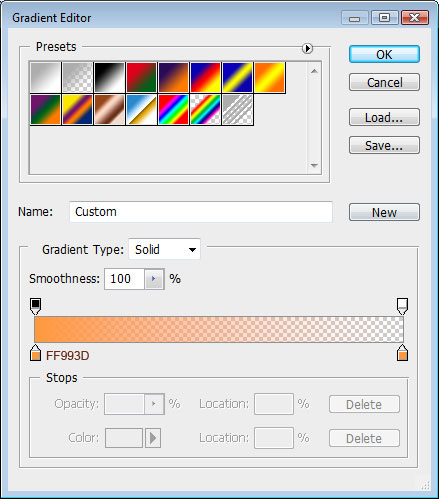Viewport: 439px width, 499px height.
Task: Select the orange-yellow-orange gradient preset
Action: (269, 77)
